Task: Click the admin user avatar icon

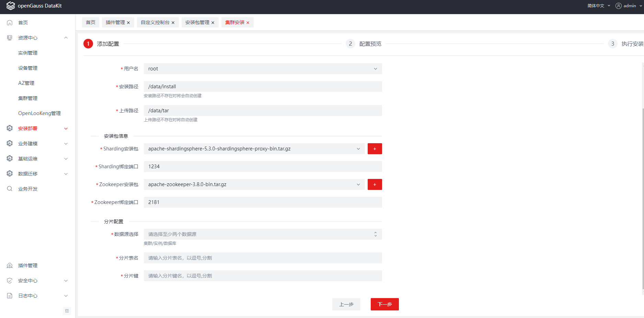Action: click(618, 6)
